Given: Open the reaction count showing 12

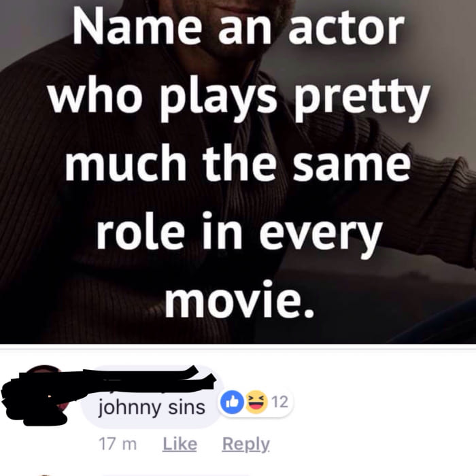Looking at the screenshot, I should (279, 402).
